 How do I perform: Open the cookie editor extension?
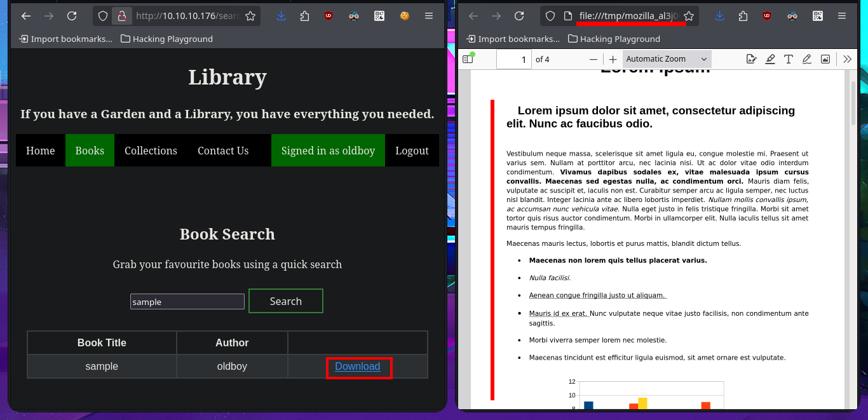click(x=404, y=16)
